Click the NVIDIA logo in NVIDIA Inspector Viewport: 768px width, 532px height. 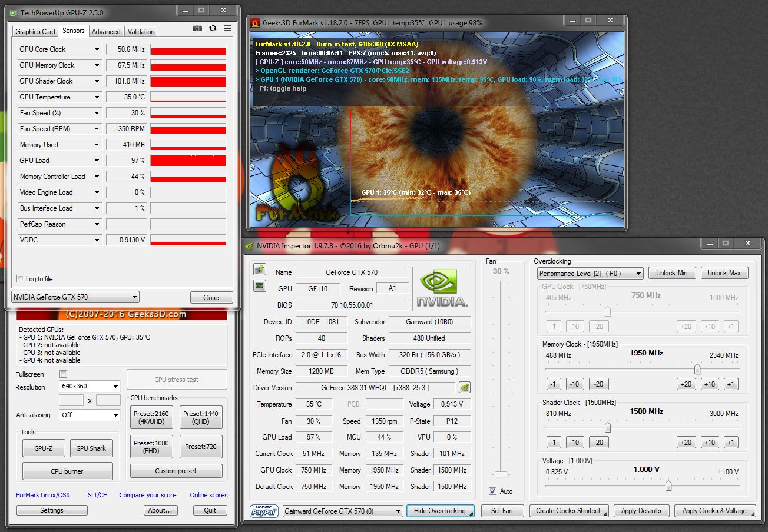(x=442, y=288)
